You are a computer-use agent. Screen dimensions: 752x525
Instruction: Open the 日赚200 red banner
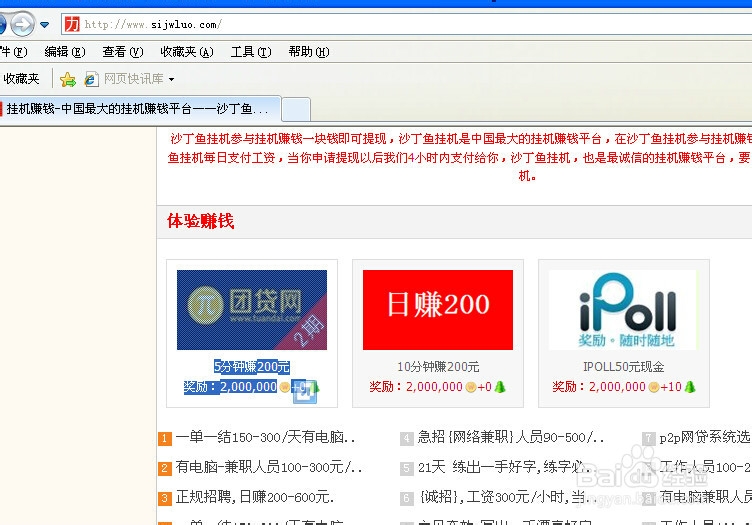click(x=438, y=310)
